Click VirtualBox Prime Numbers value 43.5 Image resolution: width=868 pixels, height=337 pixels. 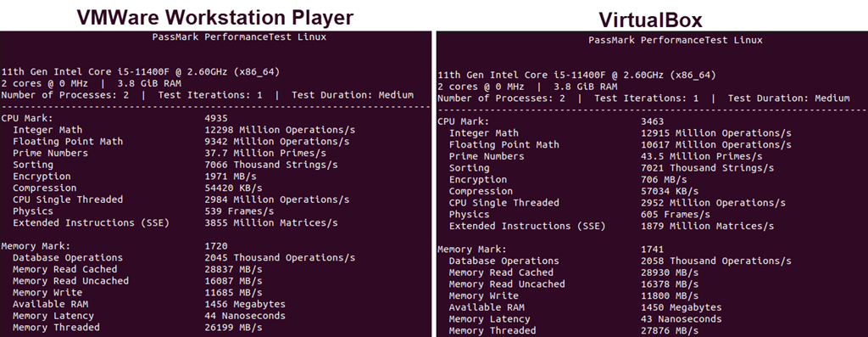[x=652, y=156]
